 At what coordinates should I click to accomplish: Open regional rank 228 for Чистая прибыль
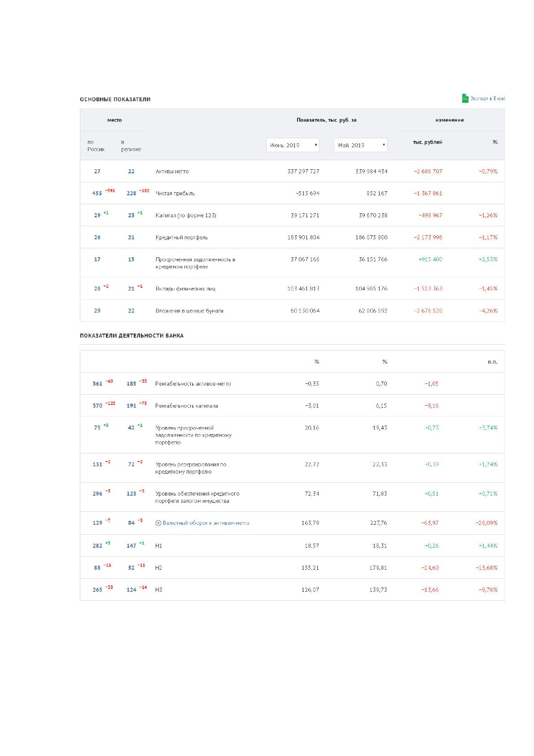pyautogui.click(x=131, y=193)
